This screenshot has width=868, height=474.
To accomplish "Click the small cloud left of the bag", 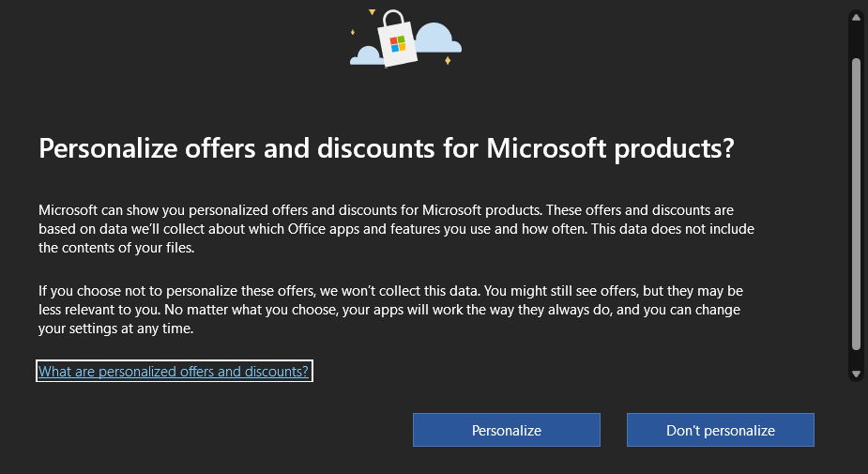I will [367, 56].
